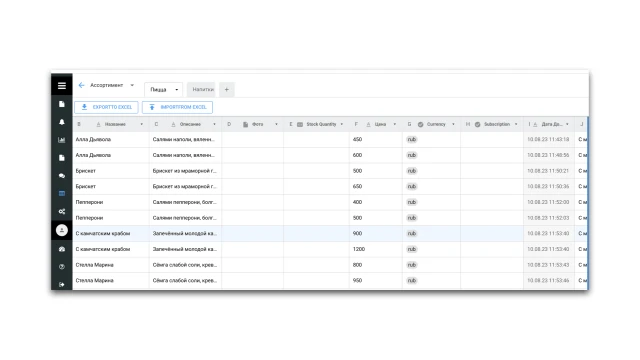Click empty Subscription cell in the 900 row
This screenshot has height=360, width=640.
click(x=492, y=233)
